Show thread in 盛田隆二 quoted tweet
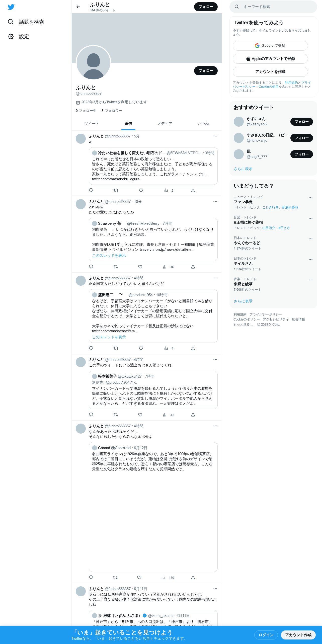The height and width of the screenshot is (644, 322). 109,337
